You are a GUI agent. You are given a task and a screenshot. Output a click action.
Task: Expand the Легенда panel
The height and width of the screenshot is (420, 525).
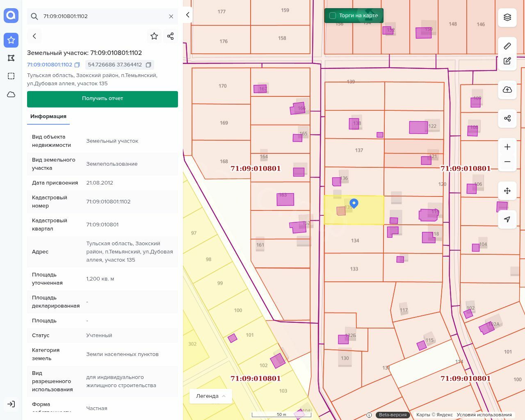(x=211, y=396)
